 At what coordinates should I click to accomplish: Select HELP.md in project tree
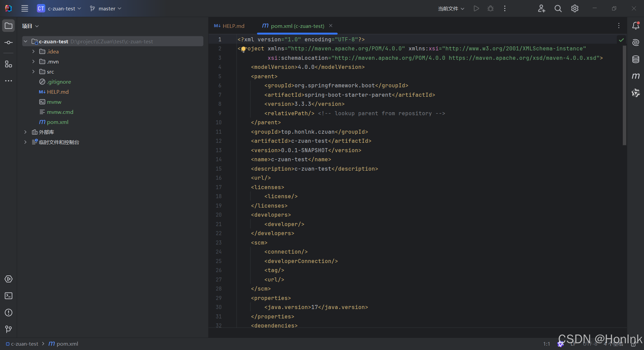click(x=54, y=92)
